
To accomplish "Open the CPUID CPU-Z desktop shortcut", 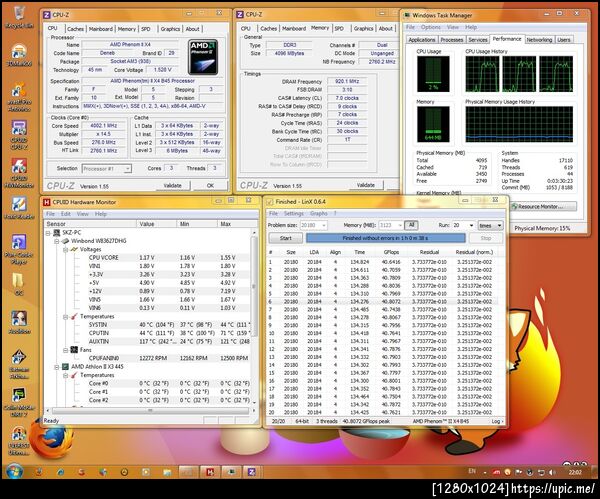I will tap(19, 135).
